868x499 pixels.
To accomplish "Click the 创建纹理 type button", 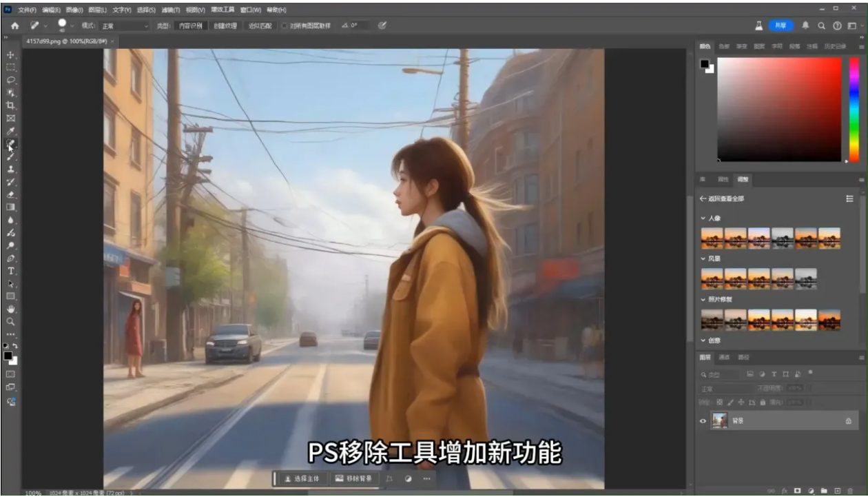I will tap(225, 26).
